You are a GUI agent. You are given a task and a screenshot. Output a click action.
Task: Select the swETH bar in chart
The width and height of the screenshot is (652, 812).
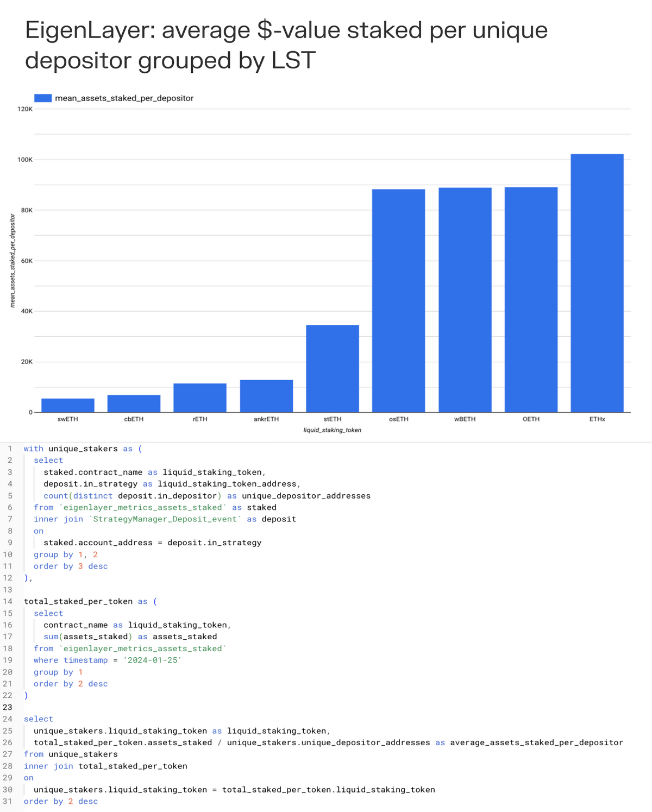click(x=68, y=405)
